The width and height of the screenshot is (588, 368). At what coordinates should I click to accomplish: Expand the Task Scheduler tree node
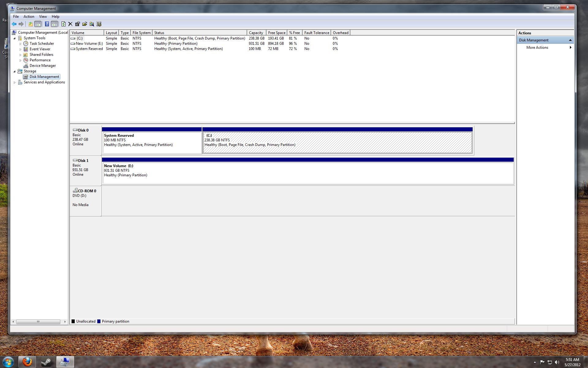point(21,44)
